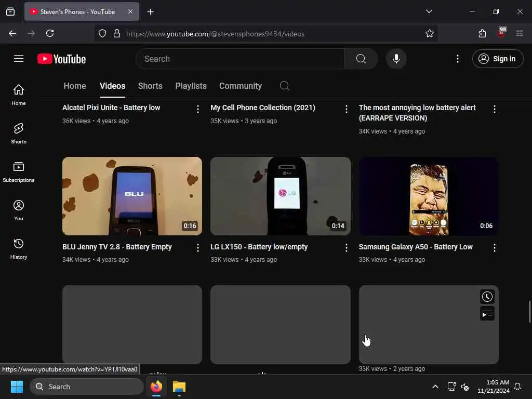Open Firefox from the taskbar
The width and height of the screenshot is (532, 399).
coord(156,387)
